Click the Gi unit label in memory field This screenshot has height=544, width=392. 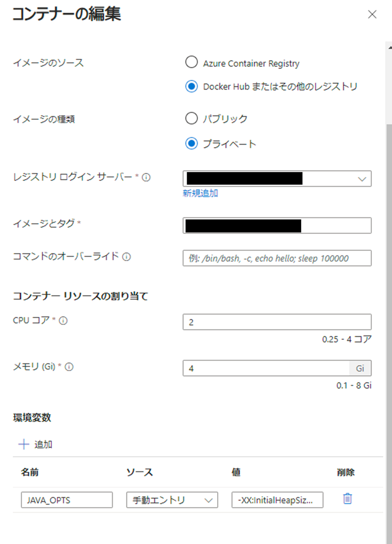click(360, 368)
